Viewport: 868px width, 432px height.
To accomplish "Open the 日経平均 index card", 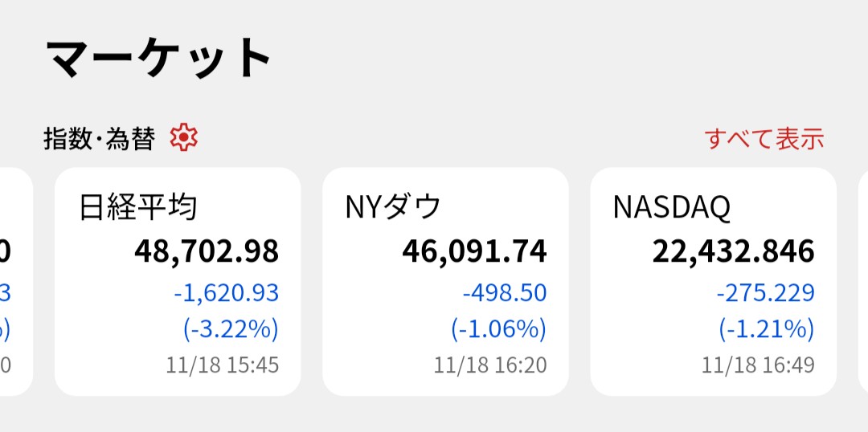I will pyautogui.click(x=178, y=281).
